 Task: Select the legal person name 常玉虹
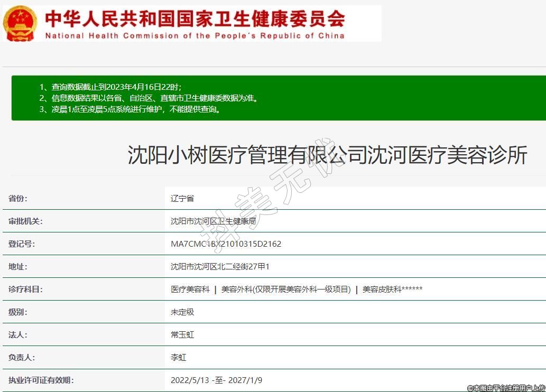point(182,335)
